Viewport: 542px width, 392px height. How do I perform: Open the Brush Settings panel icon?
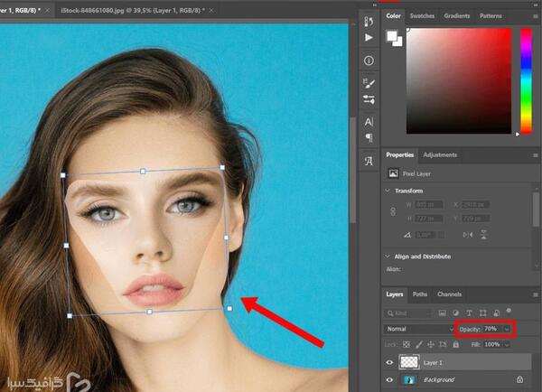pos(369,83)
